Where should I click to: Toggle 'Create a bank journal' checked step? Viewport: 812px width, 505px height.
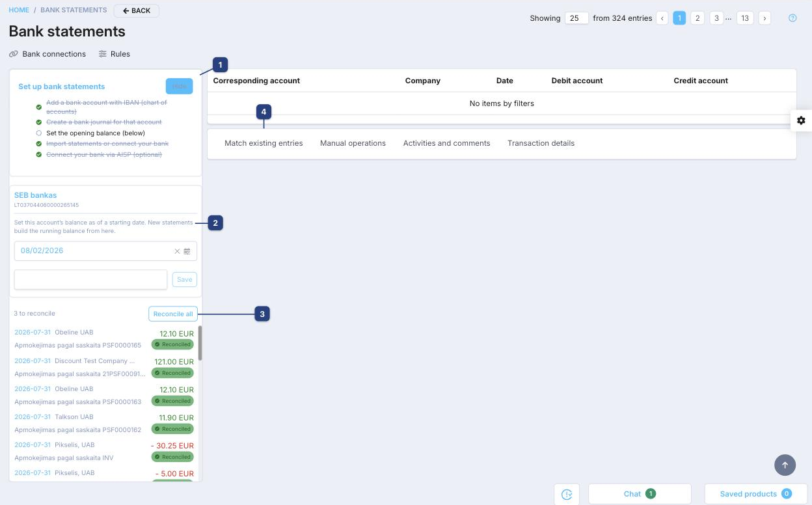click(39, 122)
